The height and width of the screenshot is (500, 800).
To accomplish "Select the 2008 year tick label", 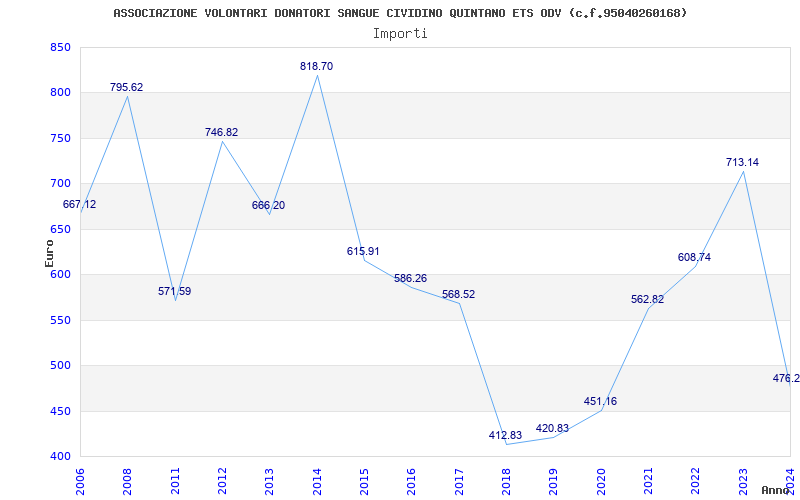I will [x=128, y=480].
